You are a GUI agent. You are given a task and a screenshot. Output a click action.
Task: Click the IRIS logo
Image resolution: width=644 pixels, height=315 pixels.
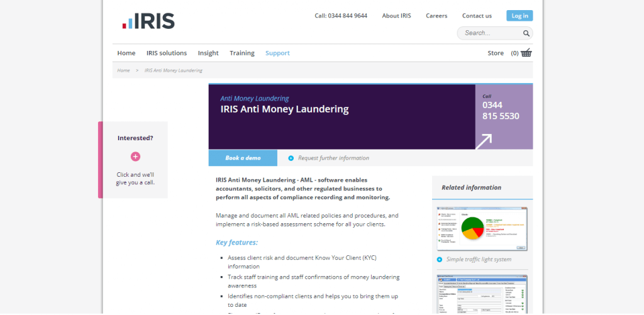[x=148, y=21]
